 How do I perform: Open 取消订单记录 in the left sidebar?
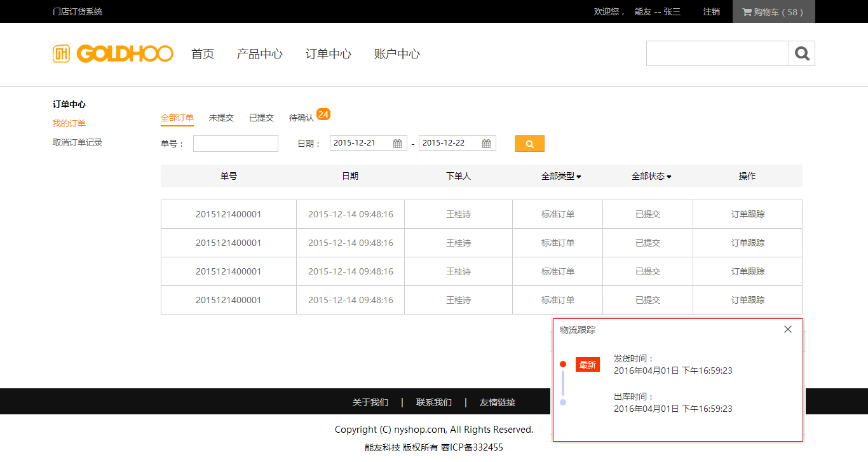click(x=78, y=142)
